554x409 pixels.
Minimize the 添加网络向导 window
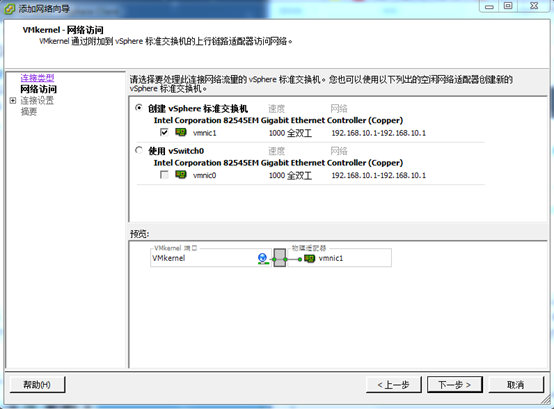coord(489,6)
